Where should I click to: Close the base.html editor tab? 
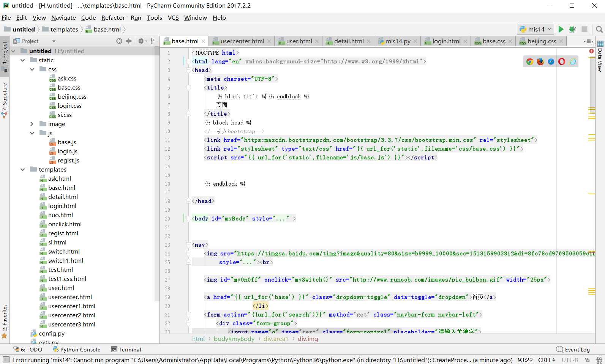pos(204,41)
